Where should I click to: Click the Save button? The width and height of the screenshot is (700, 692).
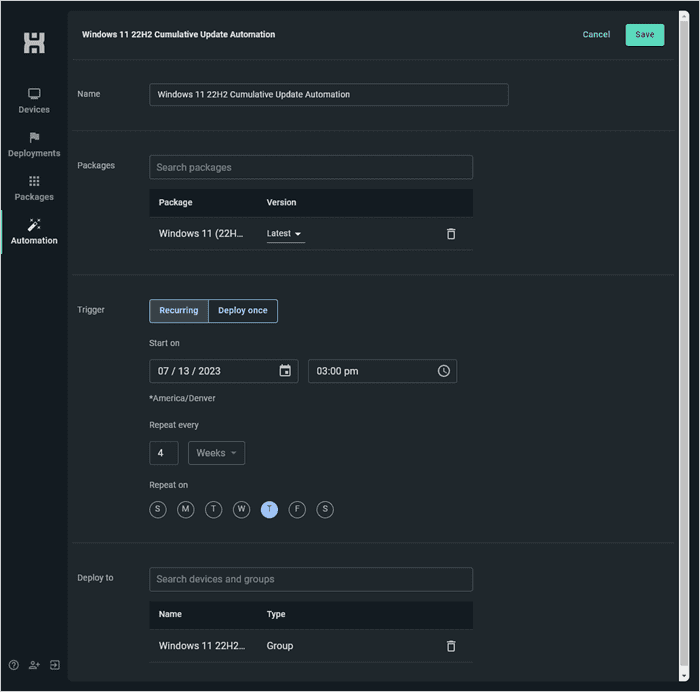645,35
